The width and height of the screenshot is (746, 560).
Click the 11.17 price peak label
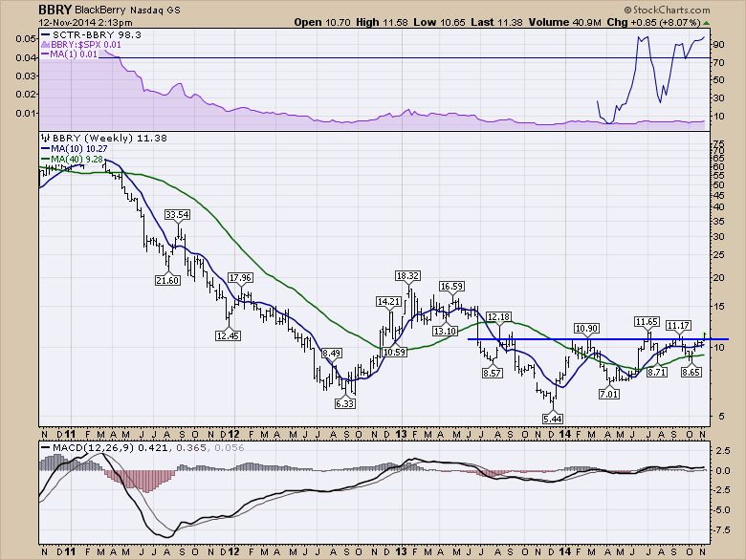(678, 326)
